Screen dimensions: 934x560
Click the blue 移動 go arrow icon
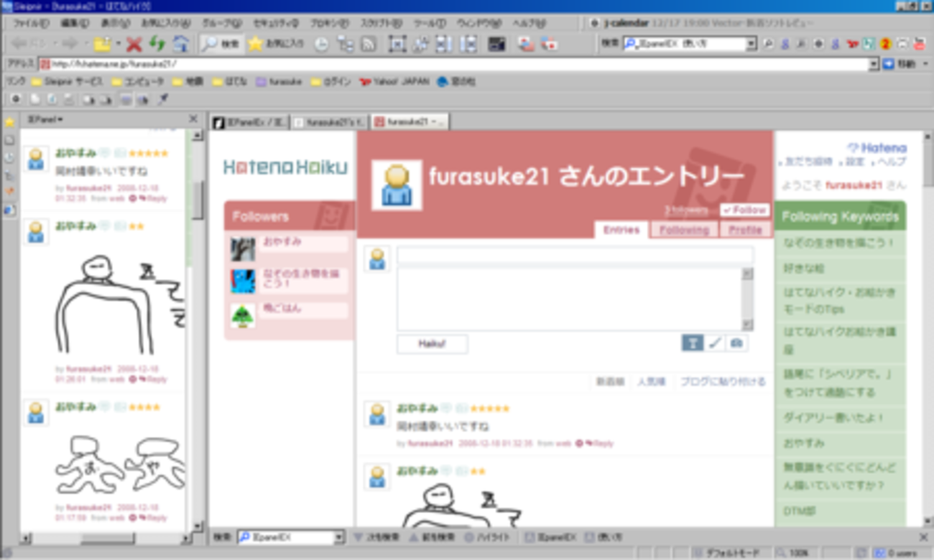click(888, 65)
